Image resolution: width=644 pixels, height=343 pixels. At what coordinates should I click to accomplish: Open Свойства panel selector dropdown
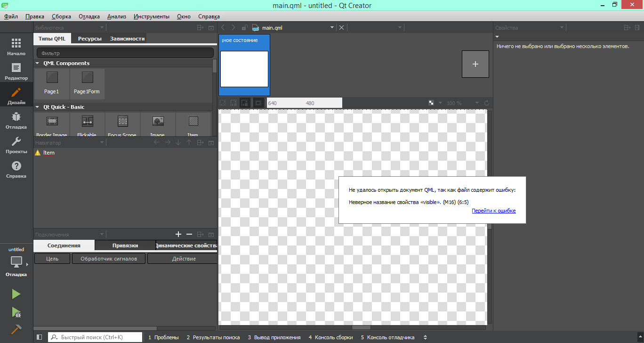pyautogui.click(x=563, y=28)
